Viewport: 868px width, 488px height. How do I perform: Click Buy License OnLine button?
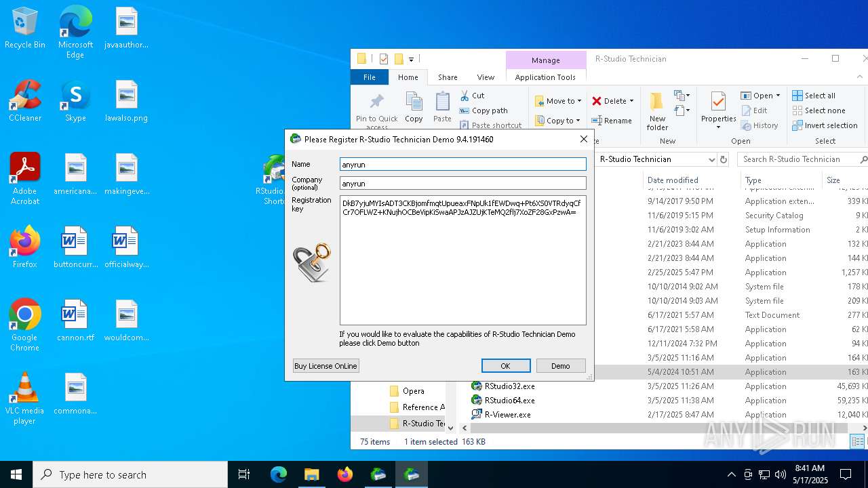click(325, 366)
